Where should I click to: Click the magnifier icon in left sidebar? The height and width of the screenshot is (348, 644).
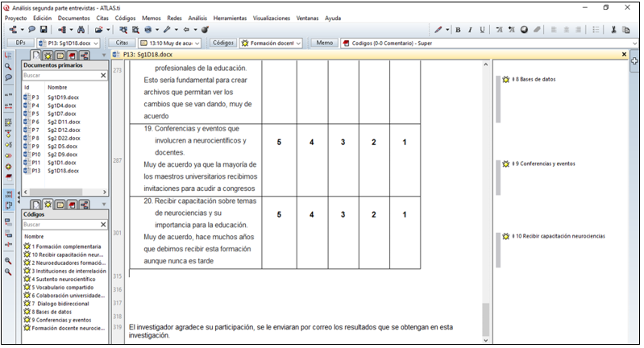[x=8, y=66]
